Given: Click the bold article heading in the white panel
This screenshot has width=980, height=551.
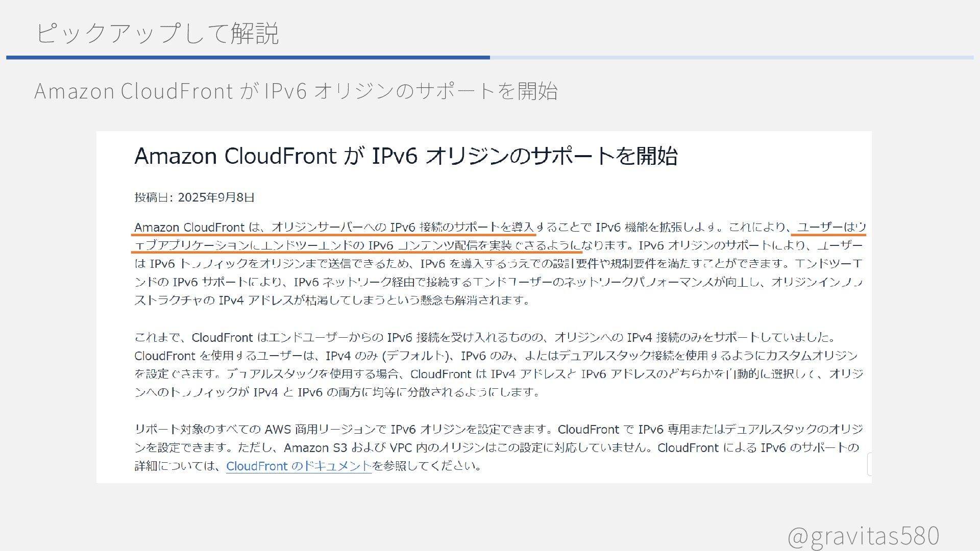Looking at the screenshot, I should pos(406,156).
